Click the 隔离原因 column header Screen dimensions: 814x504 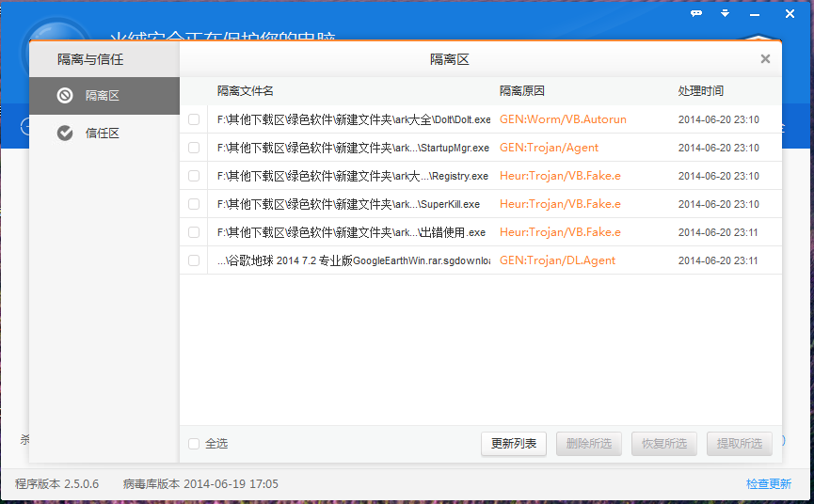[521, 91]
